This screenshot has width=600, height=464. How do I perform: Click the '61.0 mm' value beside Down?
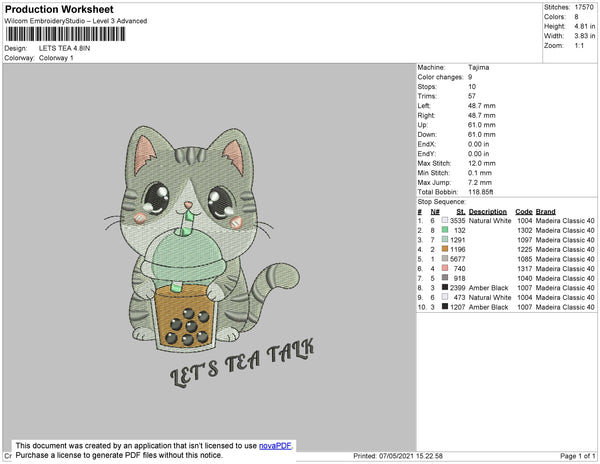coord(481,134)
